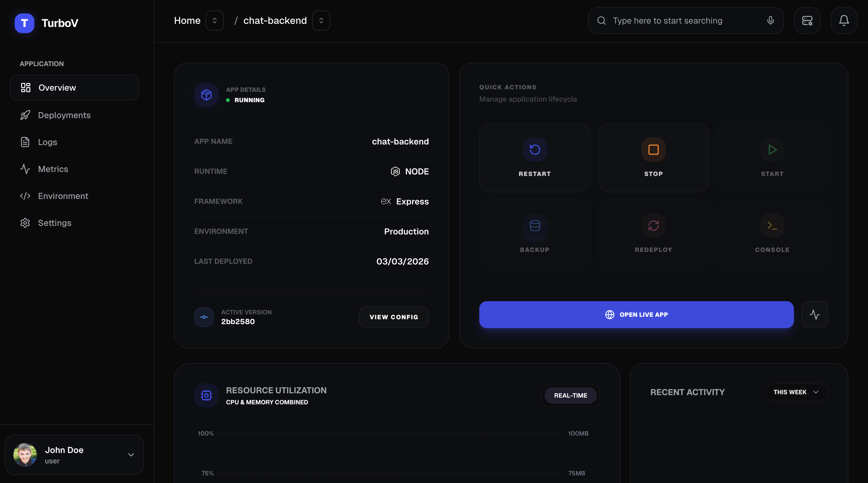Open the This Week dropdown
The image size is (868, 483).
(x=797, y=392)
